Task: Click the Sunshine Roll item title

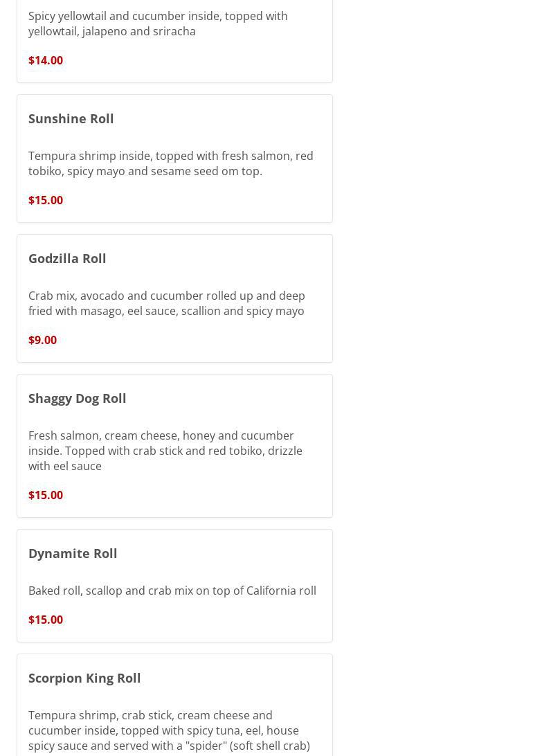Action: point(71,118)
